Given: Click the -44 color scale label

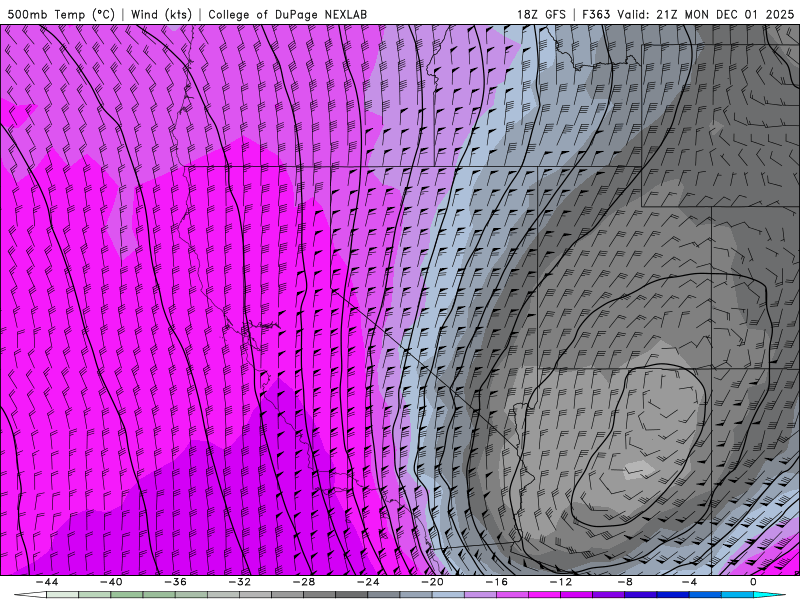Looking at the screenshot, I should point(46,582).
